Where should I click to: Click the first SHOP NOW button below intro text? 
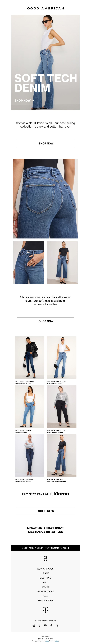[x=45, y=143]
